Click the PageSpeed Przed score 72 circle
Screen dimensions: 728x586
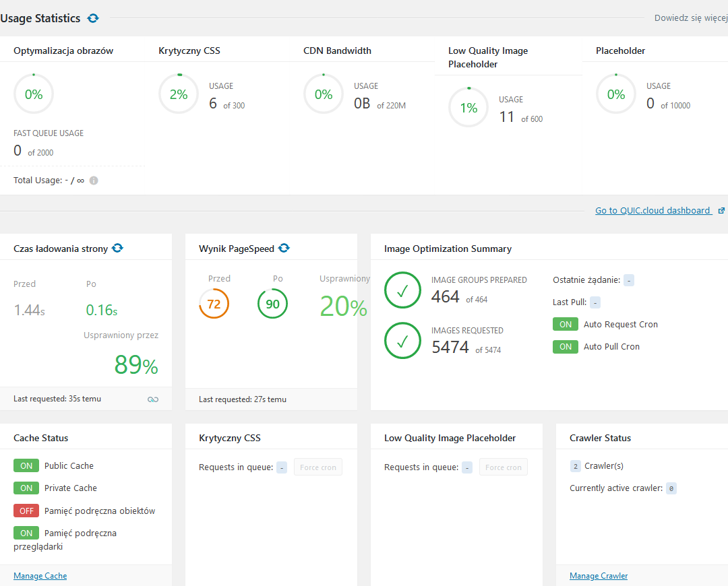click(x=214, y=304)
